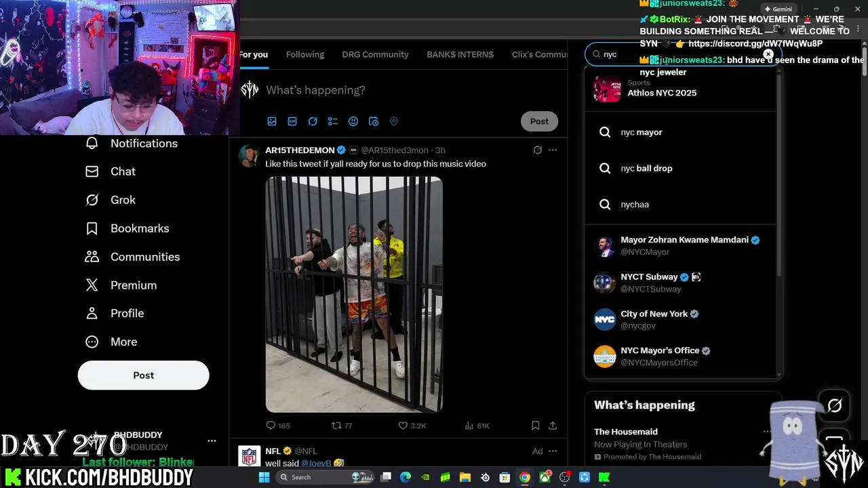The image size is (868, 488).
Task: Ask Grok about AR15THEDEMON's tweet
Action: [538, 150]
